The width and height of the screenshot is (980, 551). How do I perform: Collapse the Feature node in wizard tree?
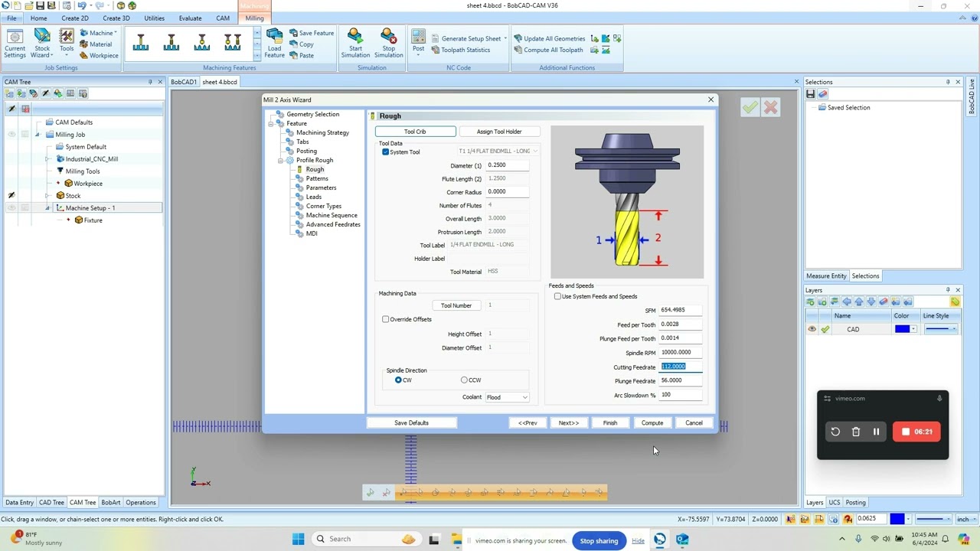270,124
